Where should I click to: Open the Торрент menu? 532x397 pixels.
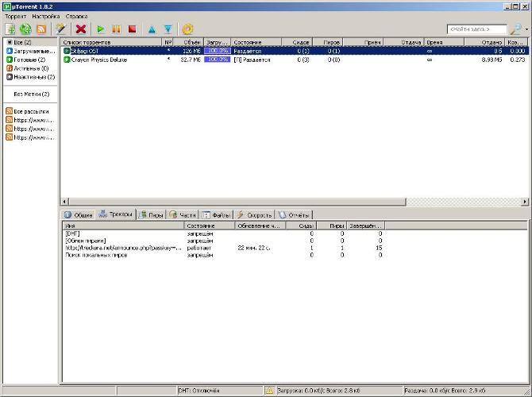point(15,17)
